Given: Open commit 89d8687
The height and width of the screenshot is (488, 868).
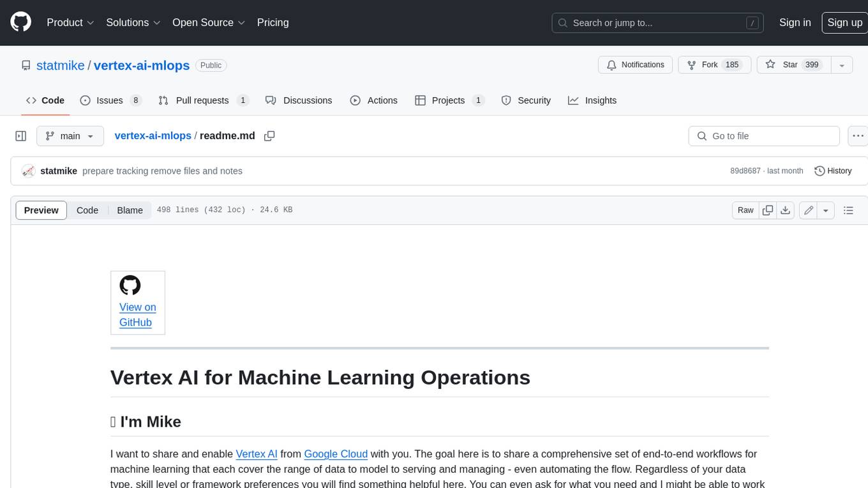Looking at the screenshot, I should click(745, 171).
